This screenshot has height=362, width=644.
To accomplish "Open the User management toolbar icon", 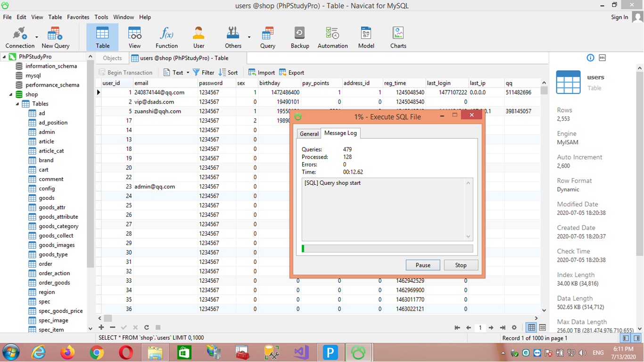I will pos(198,37).
